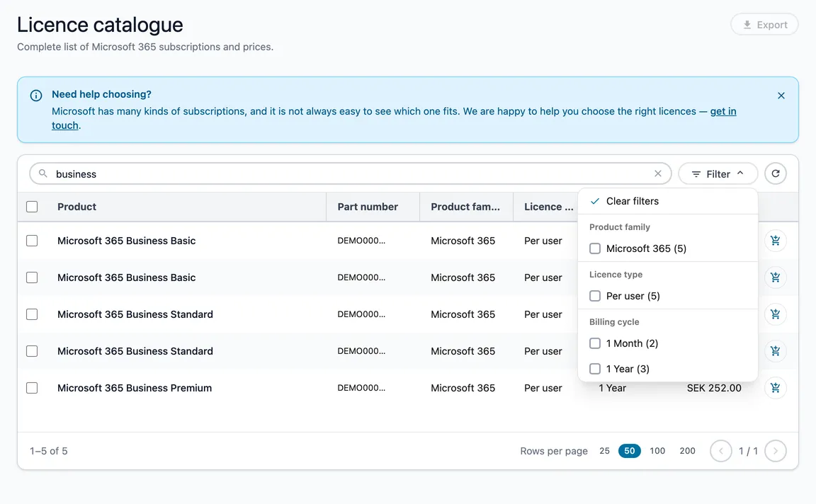Click the Product fam... column header
The height and width of the screenshot is (504, 816).
click(x=465, y=207)
